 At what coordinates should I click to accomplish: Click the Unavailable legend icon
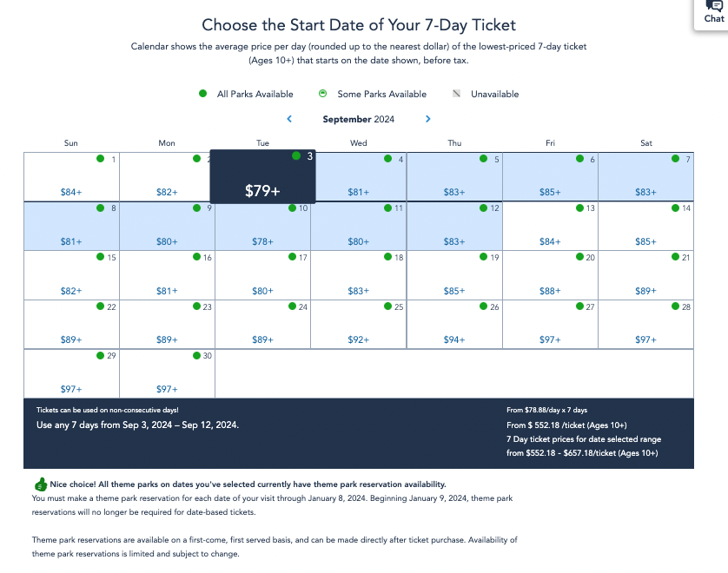tap(456, 93)
